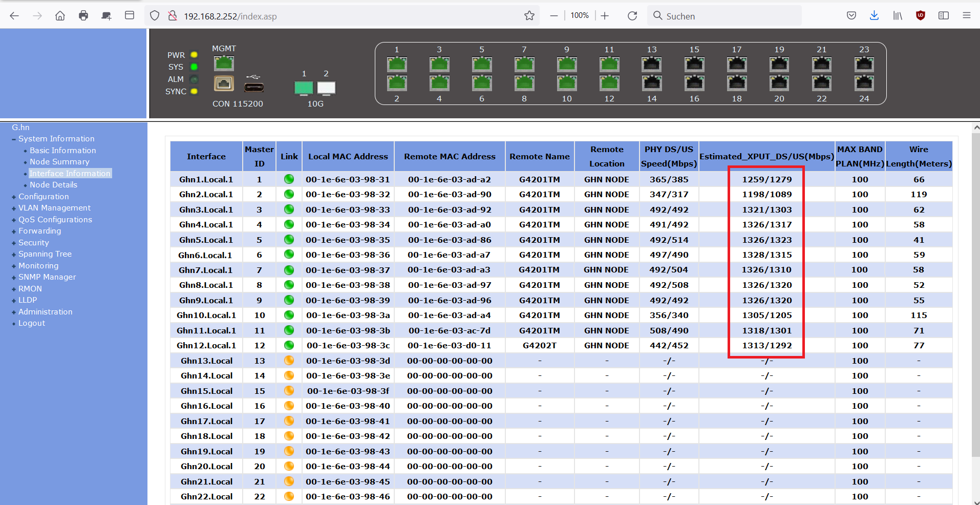Screen dimensions: 980x505
Task: Click PHY speed 508/490 cell
Action: pyautogui.click(x=669, y=331)
